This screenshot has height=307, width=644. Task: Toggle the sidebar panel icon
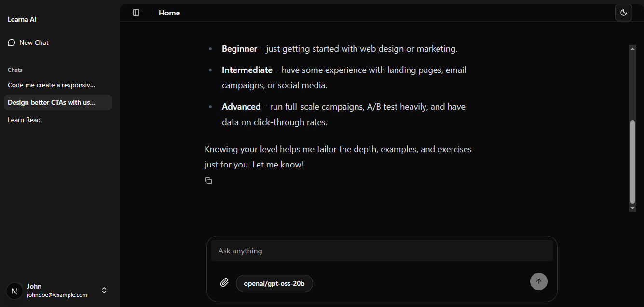[136, 13]
